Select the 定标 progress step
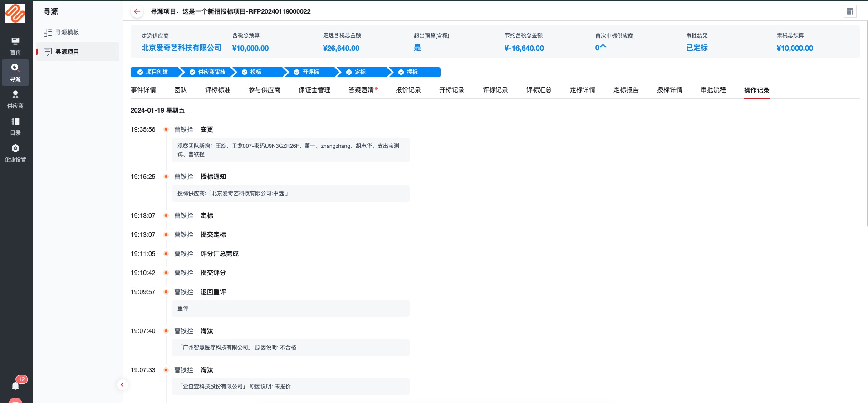Image resolution: width=868 pixels, height=403 pixels. coord(363,72)
